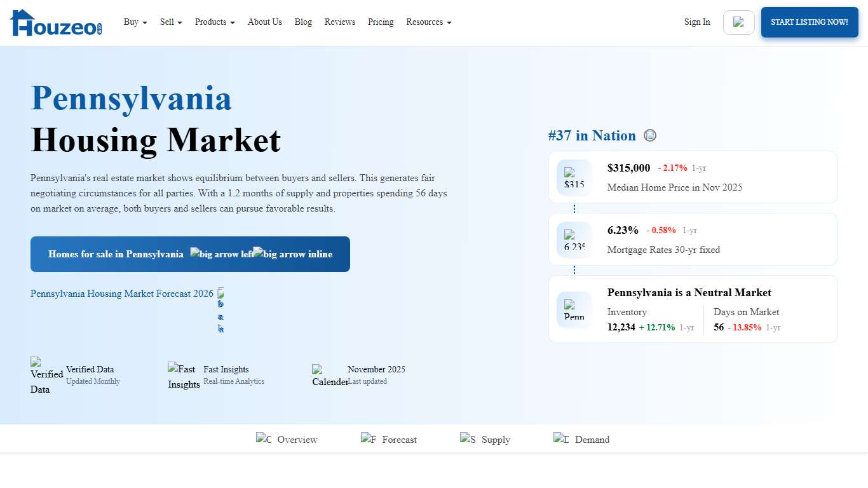Expand the Sell dropdown
Viewport: 868px width, 488px height.
[170, 22]
